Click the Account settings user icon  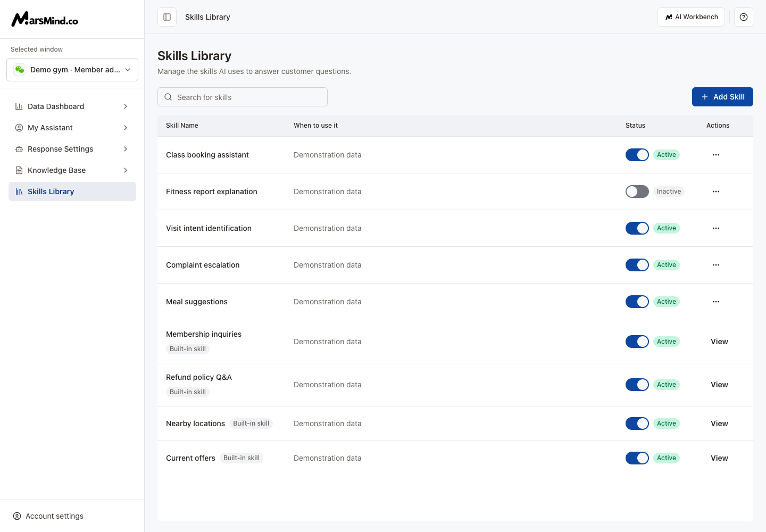(17, 516)
